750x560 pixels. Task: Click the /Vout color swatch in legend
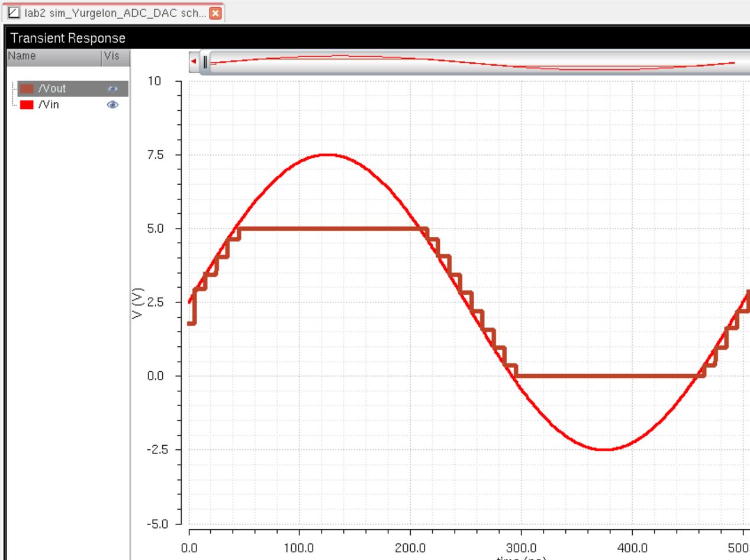click(27, 89)
